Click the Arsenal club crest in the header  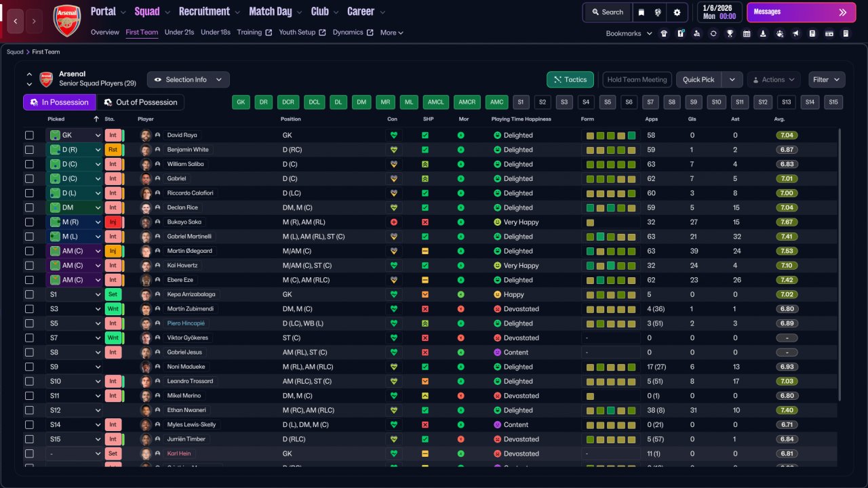coord(66,20)
